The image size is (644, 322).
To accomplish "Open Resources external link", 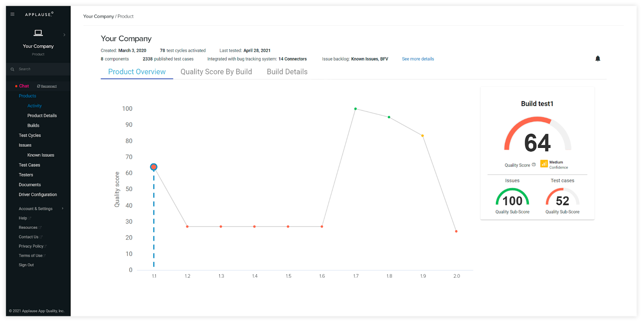I will pos(30,227).
